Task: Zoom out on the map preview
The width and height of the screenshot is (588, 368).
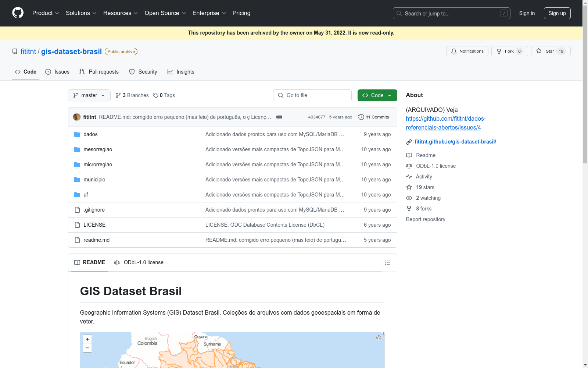Action: pos(87,348)
